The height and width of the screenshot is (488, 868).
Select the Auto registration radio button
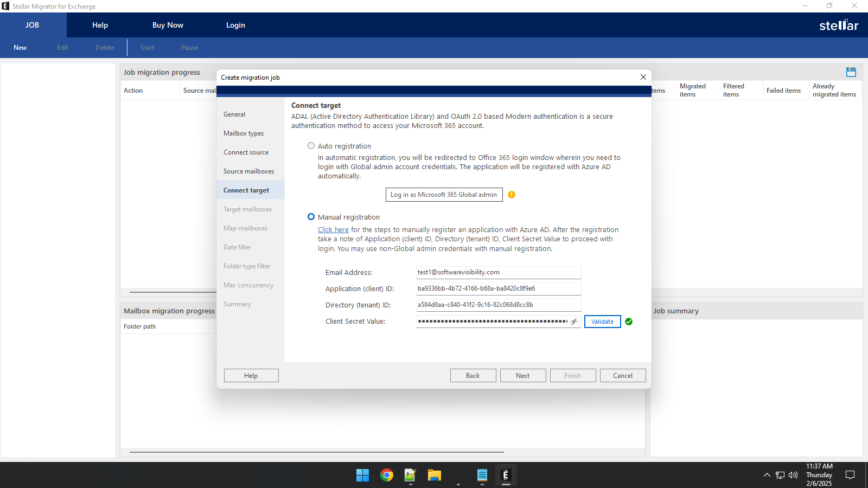pyautogui.click(x=311, y=146)
